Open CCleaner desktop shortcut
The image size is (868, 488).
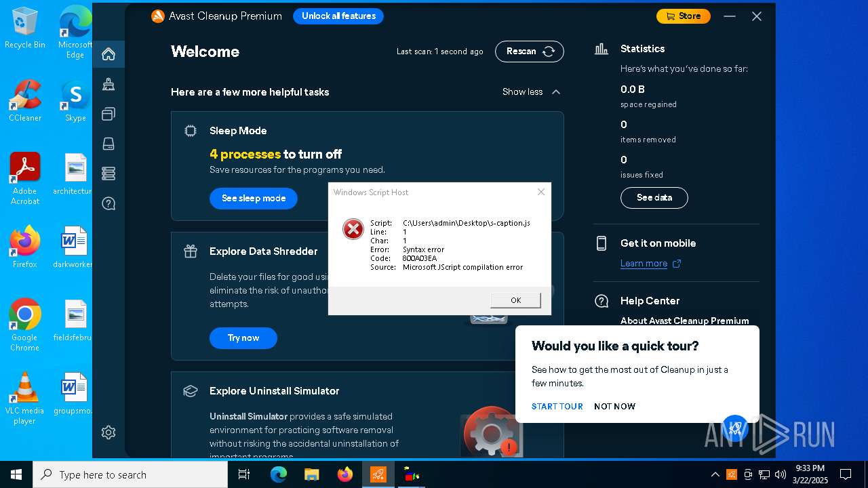(x=25, y=101)
